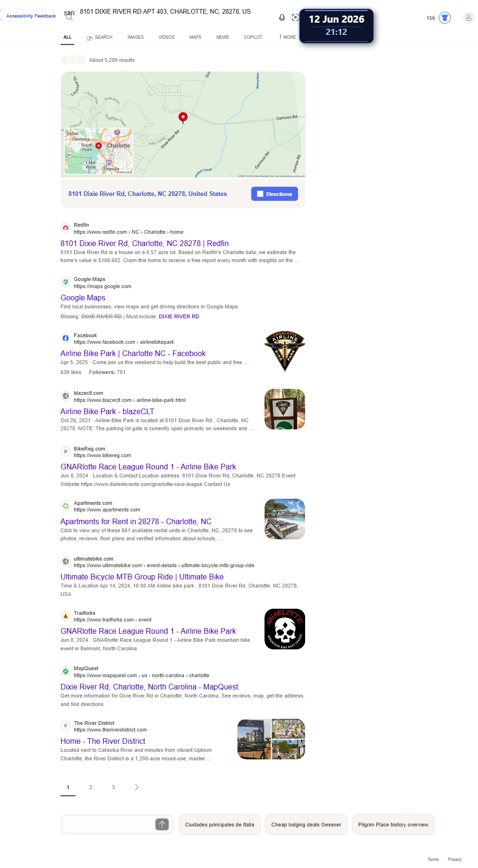Go to results page 2
Viewport: 478px width, 868px height.
pos(91,787)
